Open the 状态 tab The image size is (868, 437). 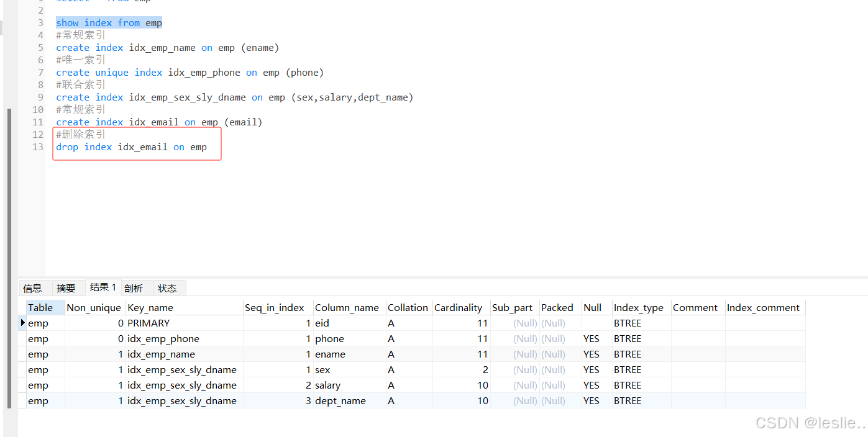tap(167, 288)
